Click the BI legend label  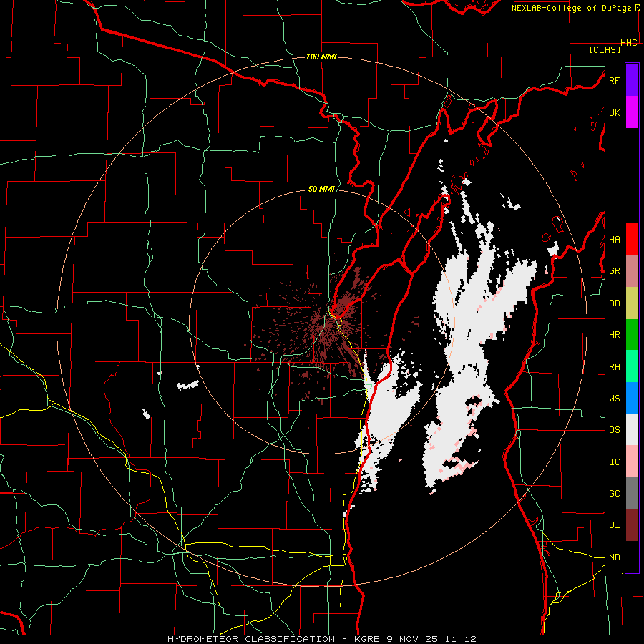614,525
